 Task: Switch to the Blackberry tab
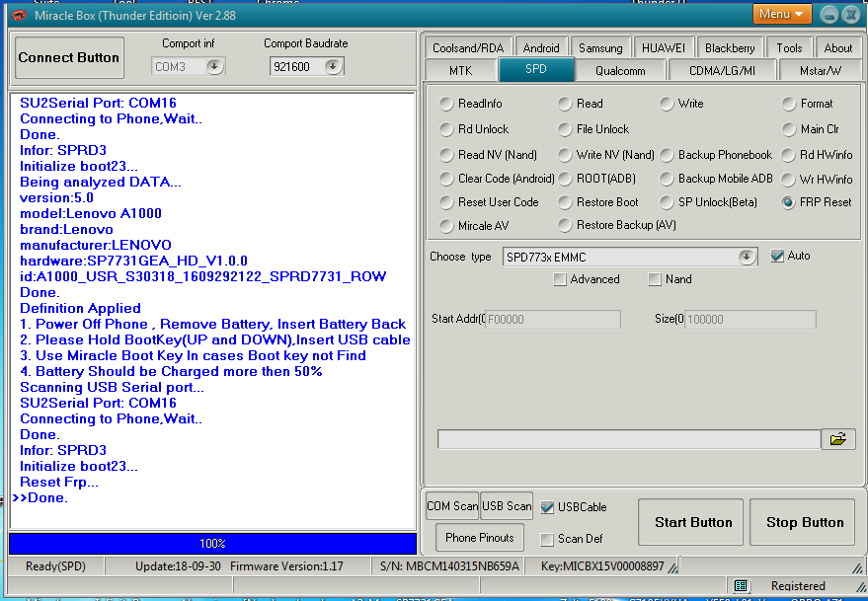(x=730, y=47)
